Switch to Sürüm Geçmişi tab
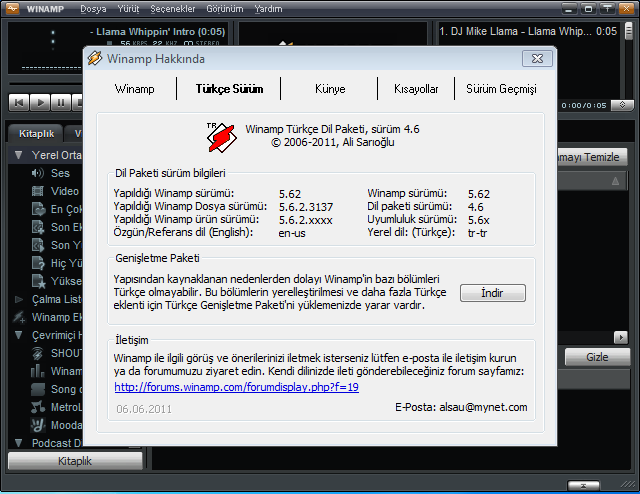Screen dimensions: 640x494 coord(501,89)
